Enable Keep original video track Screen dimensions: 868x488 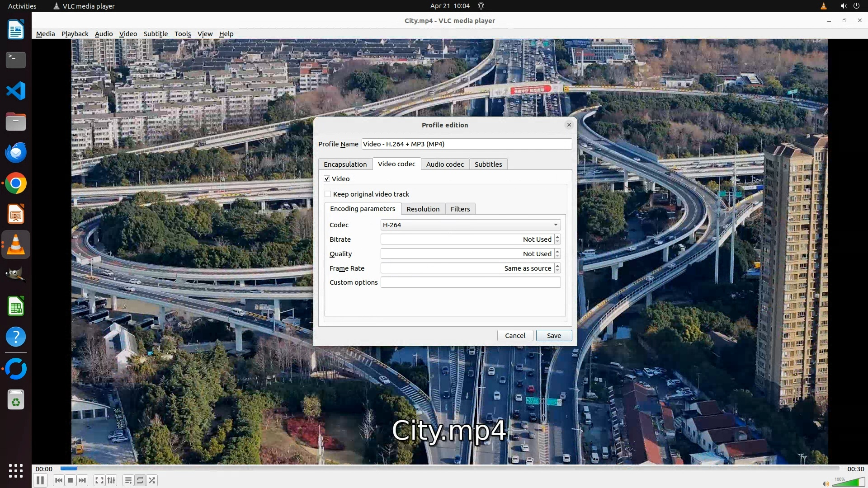pyautogui.click(x=328, y=194)
